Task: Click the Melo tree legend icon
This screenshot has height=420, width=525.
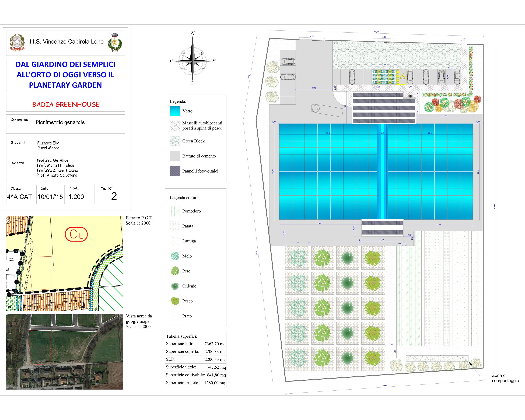Action: [175, 256]
